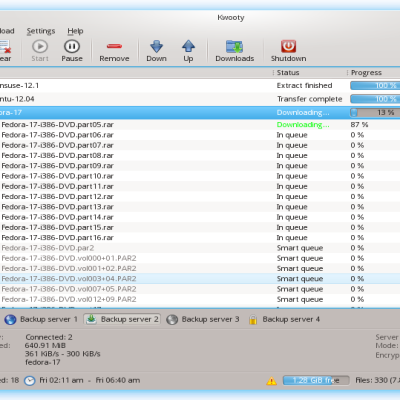The height and width of the screenshot is (400, 400).
Task: Open the Downloads folder icon
Action: [x=235, y=46]
